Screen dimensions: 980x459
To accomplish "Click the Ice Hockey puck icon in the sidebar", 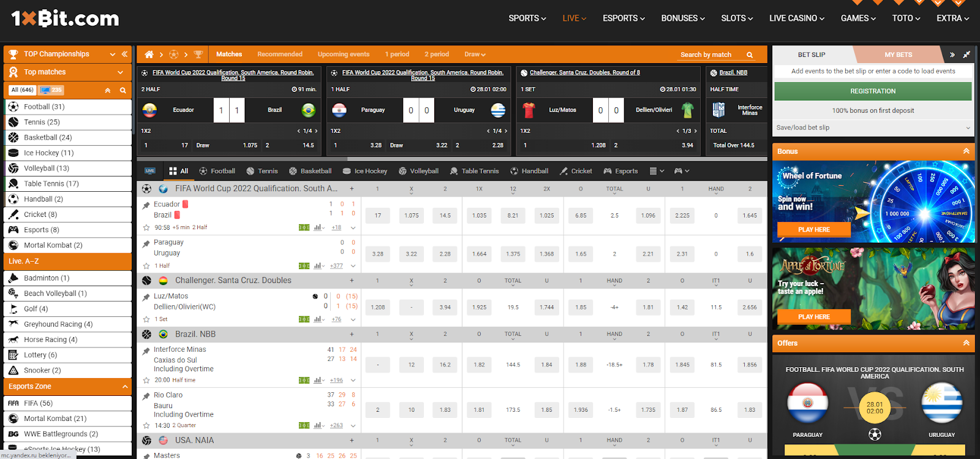I will coord(13,153).
